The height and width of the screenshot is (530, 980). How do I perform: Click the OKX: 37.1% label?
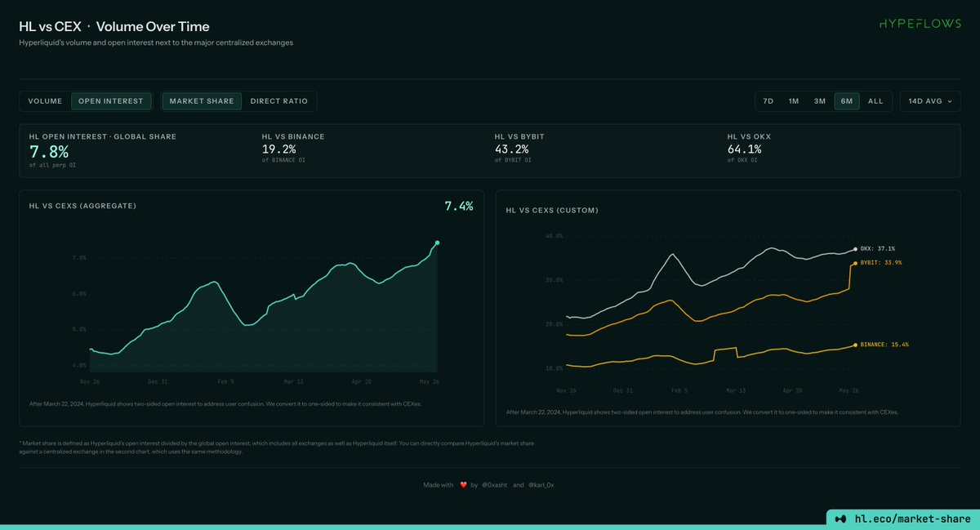[878, 249]
